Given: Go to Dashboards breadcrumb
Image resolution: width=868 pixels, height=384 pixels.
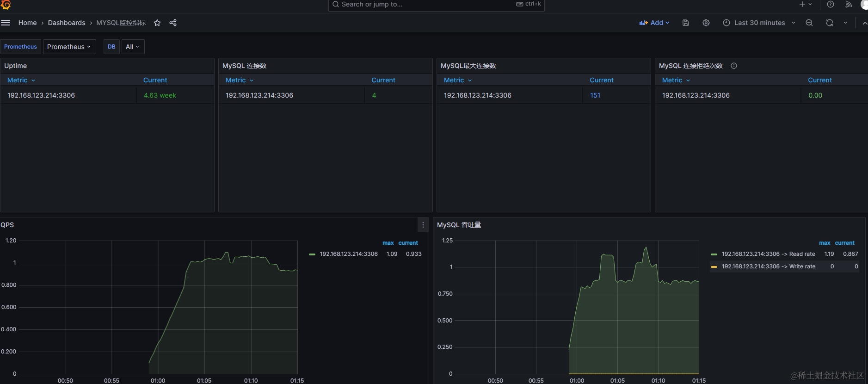Looking at the screenshot, I should coord(67,23).
